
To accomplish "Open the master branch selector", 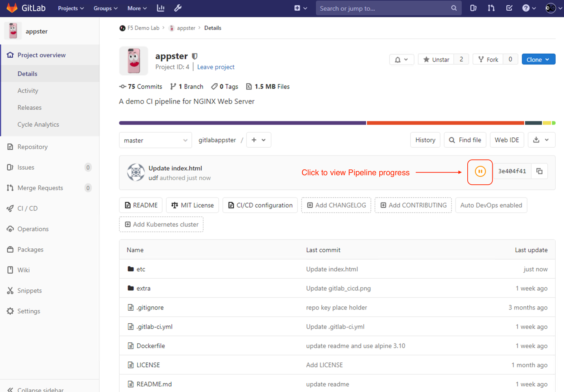I will coord(156,140).
